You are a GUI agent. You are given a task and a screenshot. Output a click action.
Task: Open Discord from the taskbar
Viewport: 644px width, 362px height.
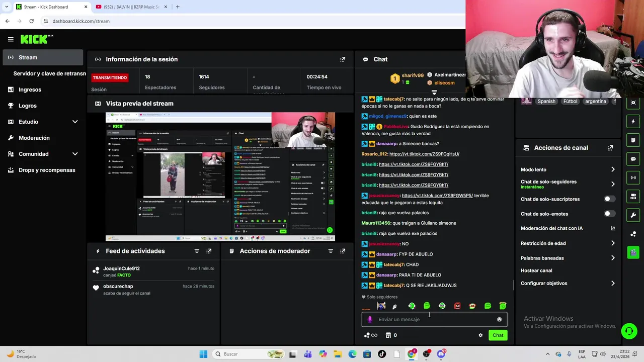[x=441, y=354]
